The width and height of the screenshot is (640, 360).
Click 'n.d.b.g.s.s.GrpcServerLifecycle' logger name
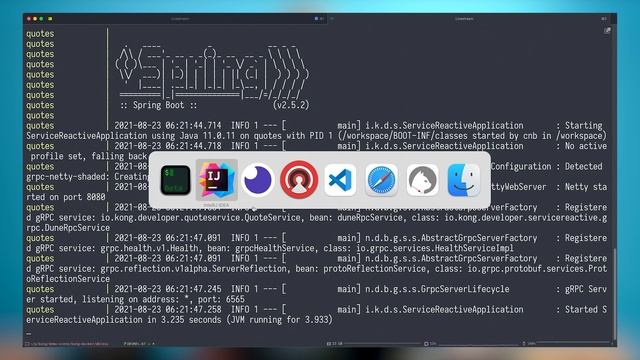coord(437,289)
